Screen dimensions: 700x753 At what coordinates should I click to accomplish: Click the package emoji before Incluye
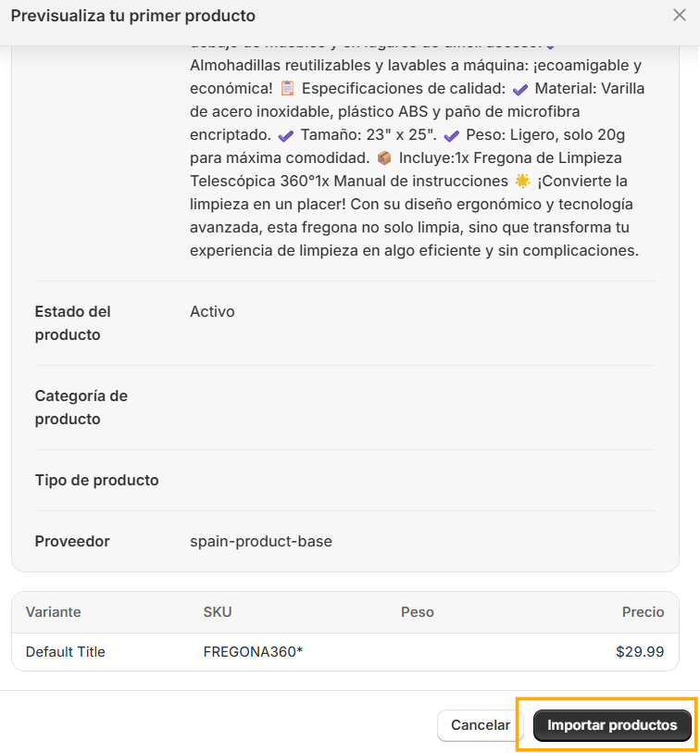pyautogui.click(x=384, y=158)
